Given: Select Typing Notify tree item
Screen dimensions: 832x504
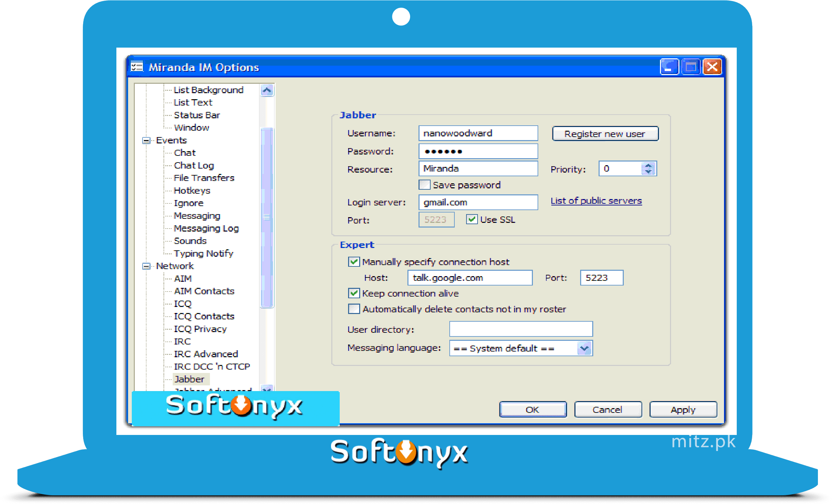Looking at the screenshot, I should coord(203,254).
